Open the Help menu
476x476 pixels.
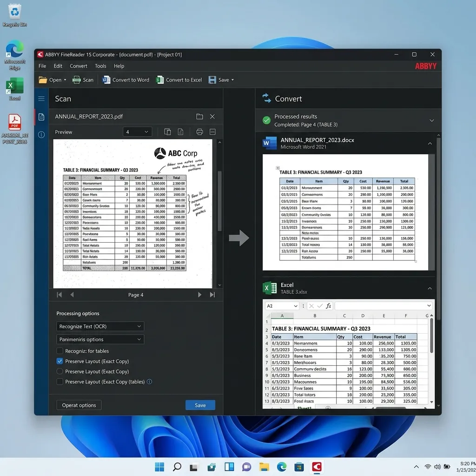[119, 66]
